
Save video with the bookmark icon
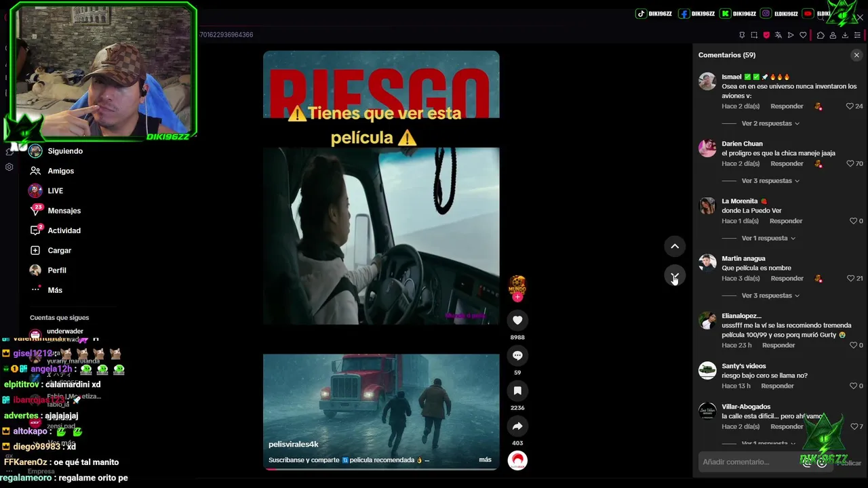tap(517, 390)
